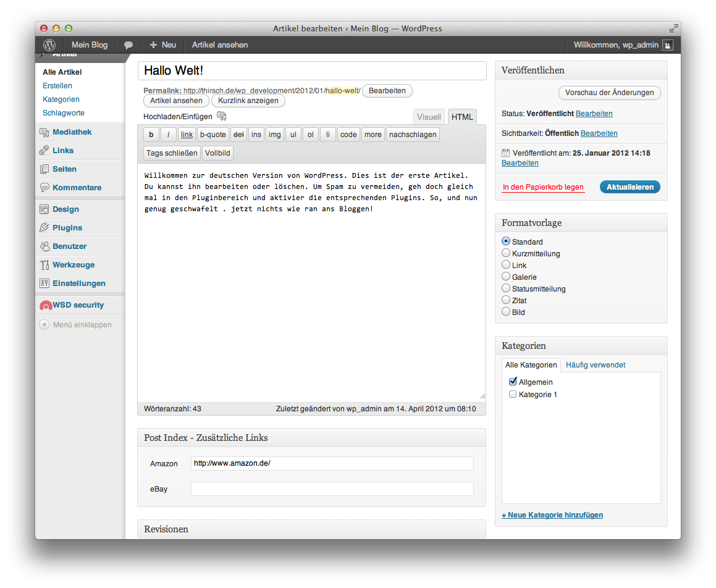This screenshot has height=588, width=716.
Task: Switch to the Visuell editor tab
Action: (429, 117)
